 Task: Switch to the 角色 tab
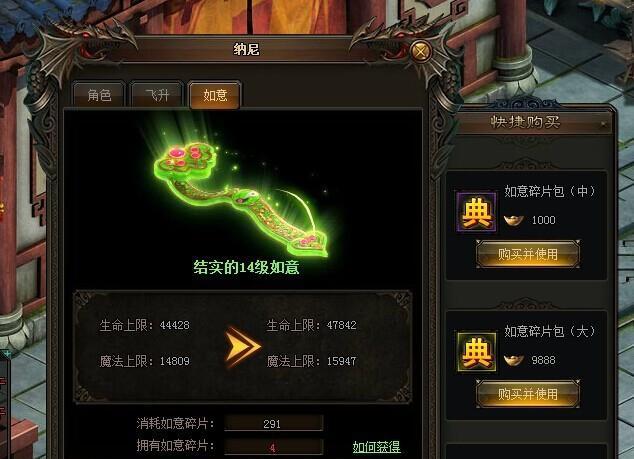[99, 95]
